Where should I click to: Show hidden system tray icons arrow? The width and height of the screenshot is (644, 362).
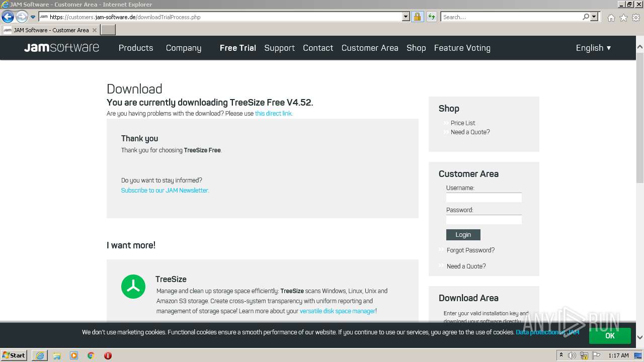click(561, 355)
